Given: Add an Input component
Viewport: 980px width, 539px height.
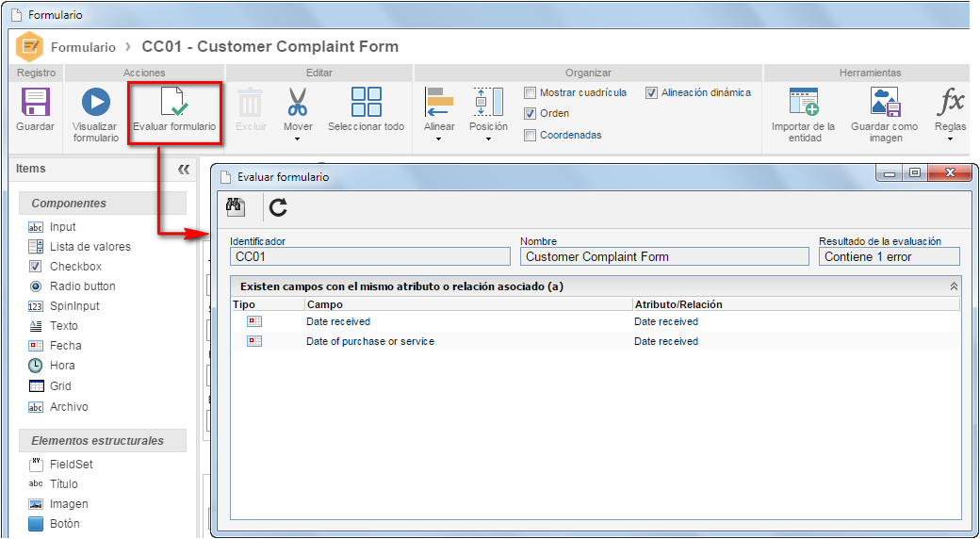Looking at the screenshot, I should click(53, 227).
